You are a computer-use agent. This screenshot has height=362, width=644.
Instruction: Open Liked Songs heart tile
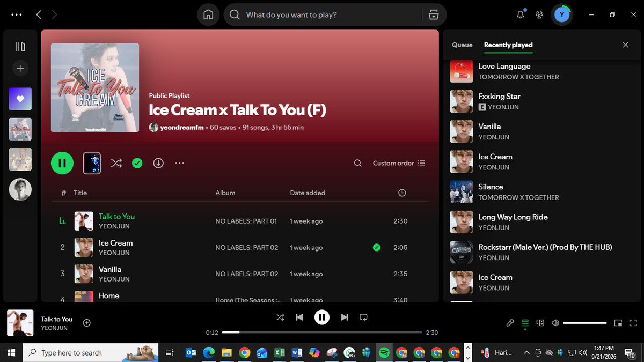[20, 99]
